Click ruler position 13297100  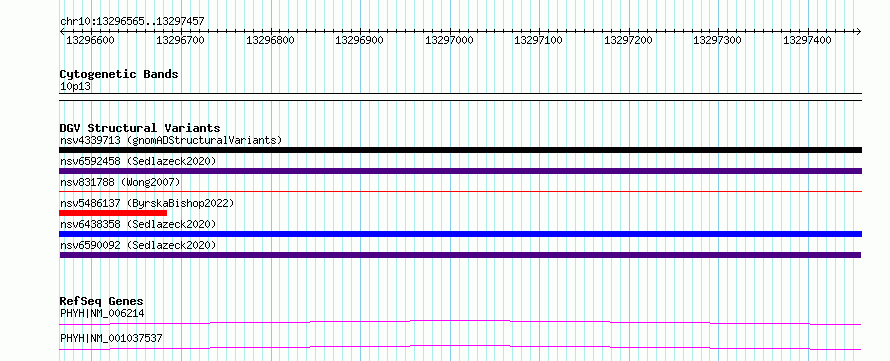click(538, 40)
